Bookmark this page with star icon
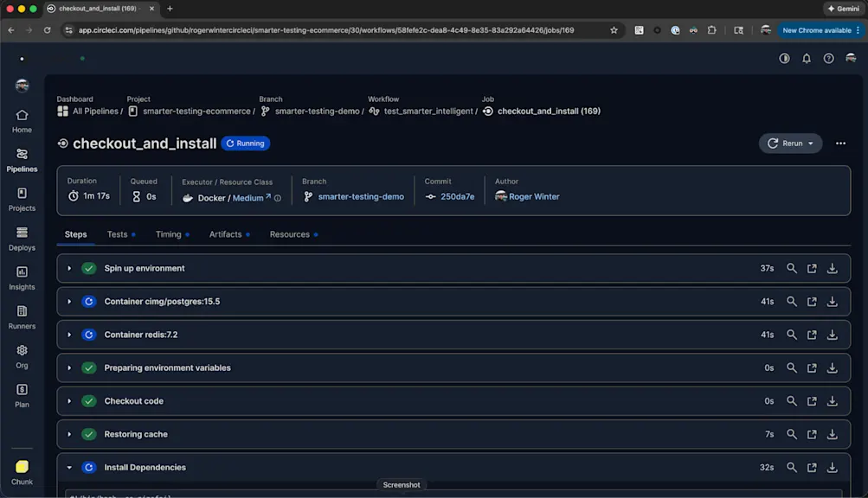This screenshot has width=868, height=498. (x=614, y=30)
